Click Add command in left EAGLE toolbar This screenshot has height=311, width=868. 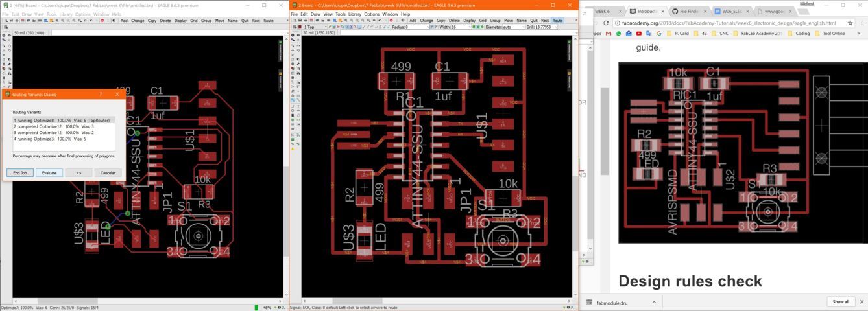124,21
